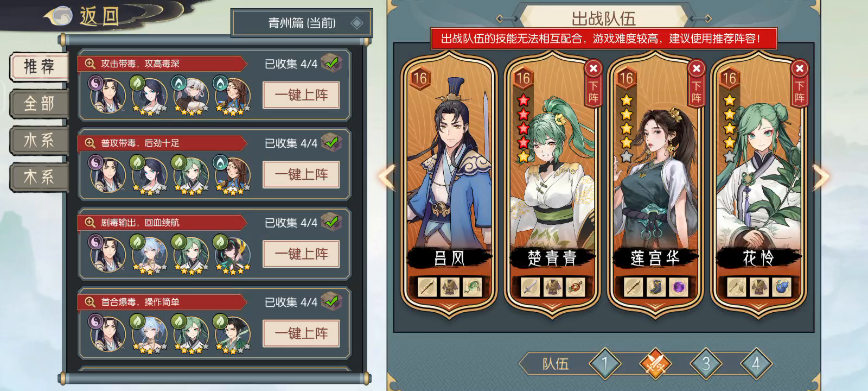Toggle collected checkmark on 攻击带毒 lineup
The width and height of the screenshot is (868, 391).
pos(331,63)
